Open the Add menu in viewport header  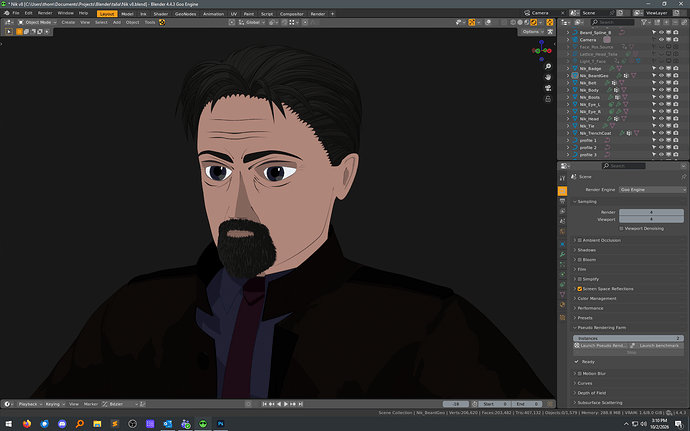117,22
